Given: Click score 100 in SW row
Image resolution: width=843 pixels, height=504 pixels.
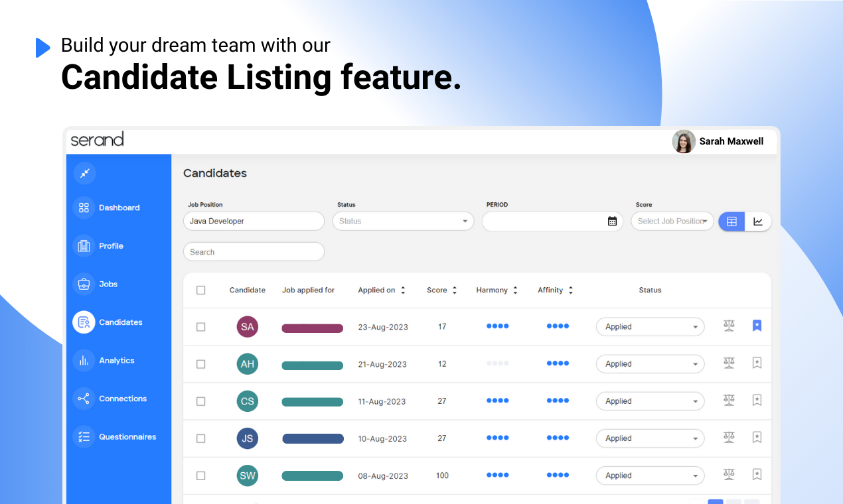Looking at the screenshot, I should 442,475.
